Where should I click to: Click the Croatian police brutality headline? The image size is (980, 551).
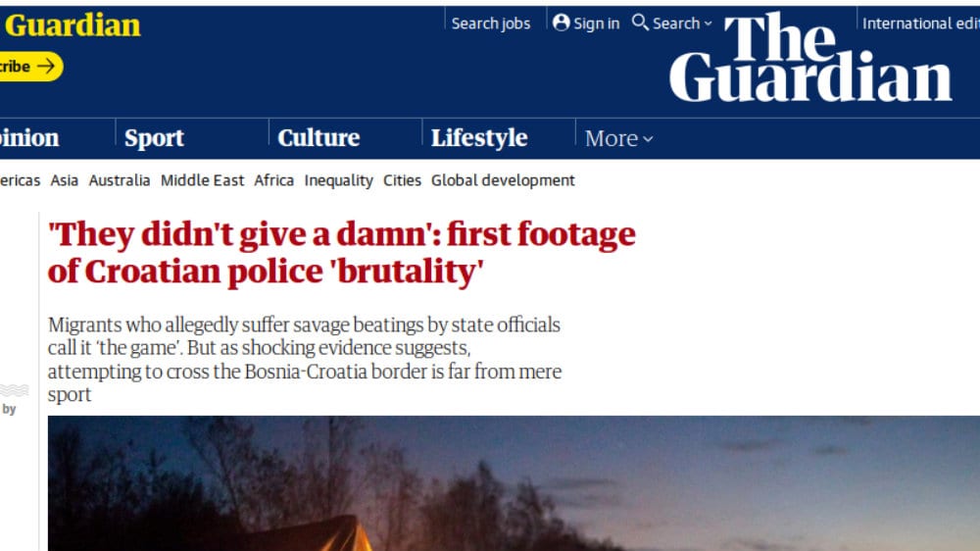point(341,253)
